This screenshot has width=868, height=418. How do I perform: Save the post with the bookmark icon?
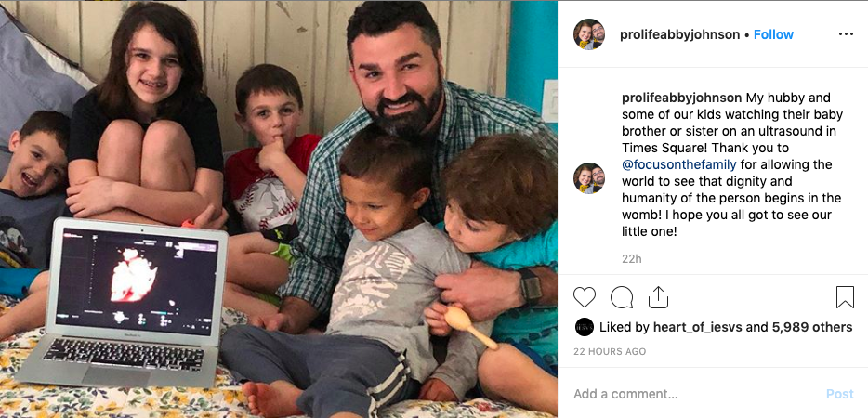pos(845,297)
